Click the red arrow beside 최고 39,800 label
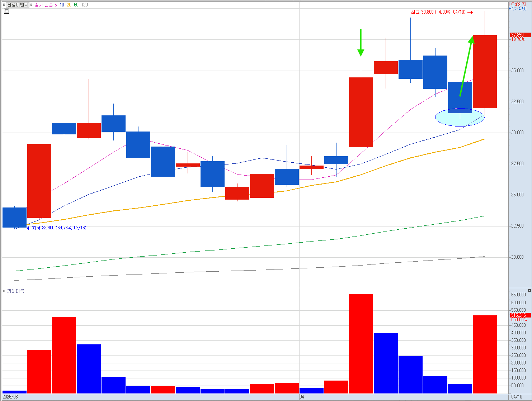This screenshot has width=532, height=401. 470,12
